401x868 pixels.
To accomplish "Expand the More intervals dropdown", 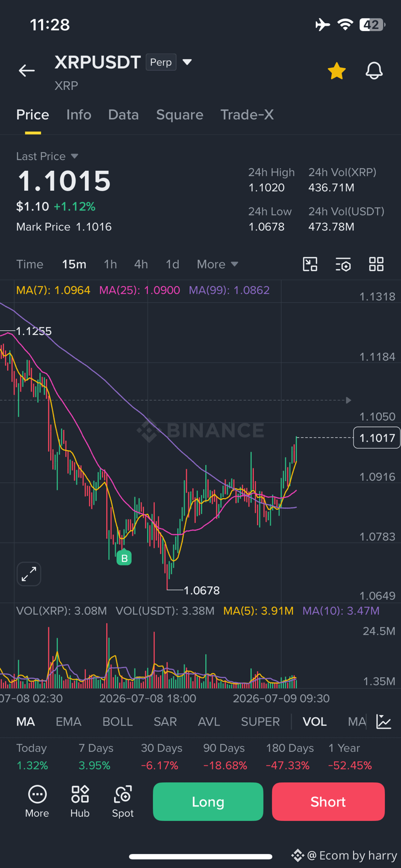I will click(x=217, y=264).
